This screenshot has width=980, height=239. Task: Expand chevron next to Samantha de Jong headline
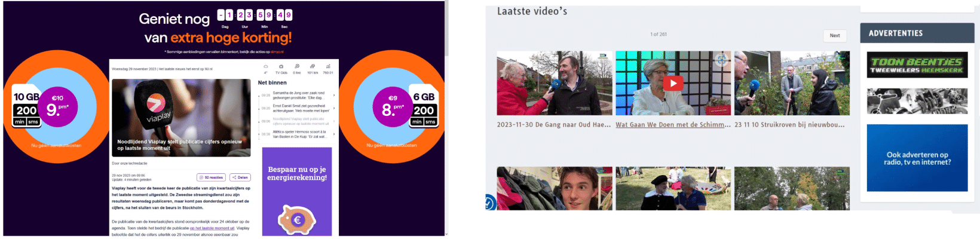click(334, 96)
